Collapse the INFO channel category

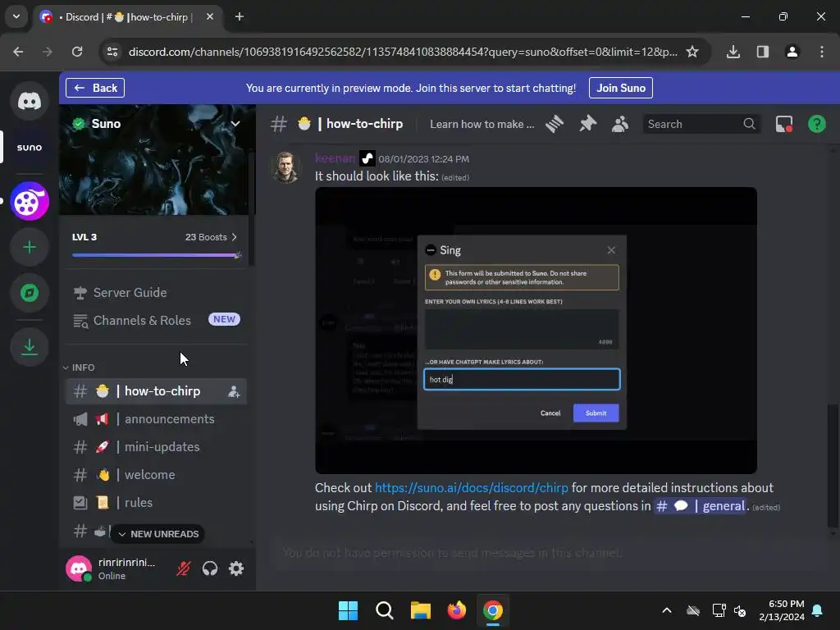point(79,367)
